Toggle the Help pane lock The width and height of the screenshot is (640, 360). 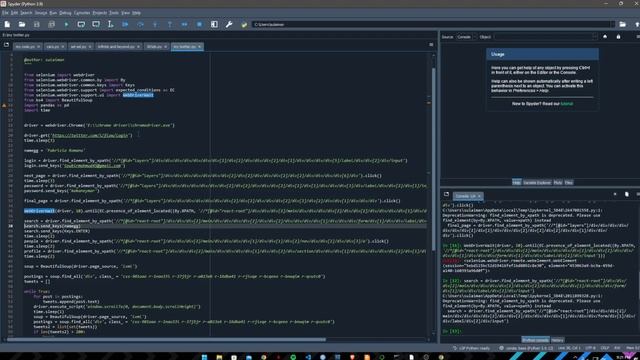tap(618, 37)
